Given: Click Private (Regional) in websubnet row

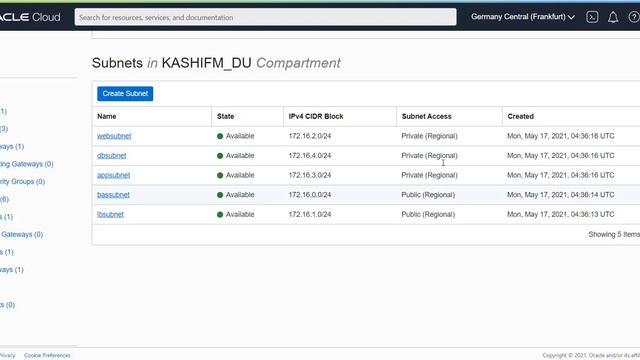Looking at the screenshot, I should [429, 136].
